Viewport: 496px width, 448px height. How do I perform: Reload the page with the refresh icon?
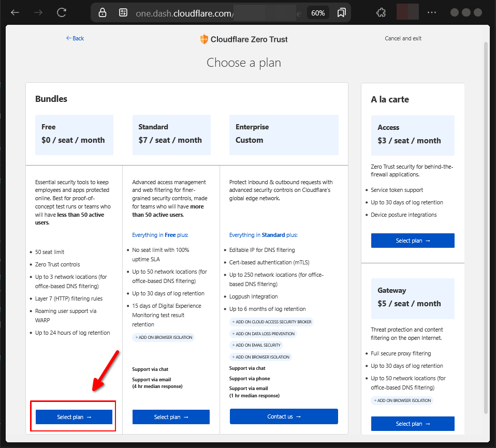(x=62, y=12)
